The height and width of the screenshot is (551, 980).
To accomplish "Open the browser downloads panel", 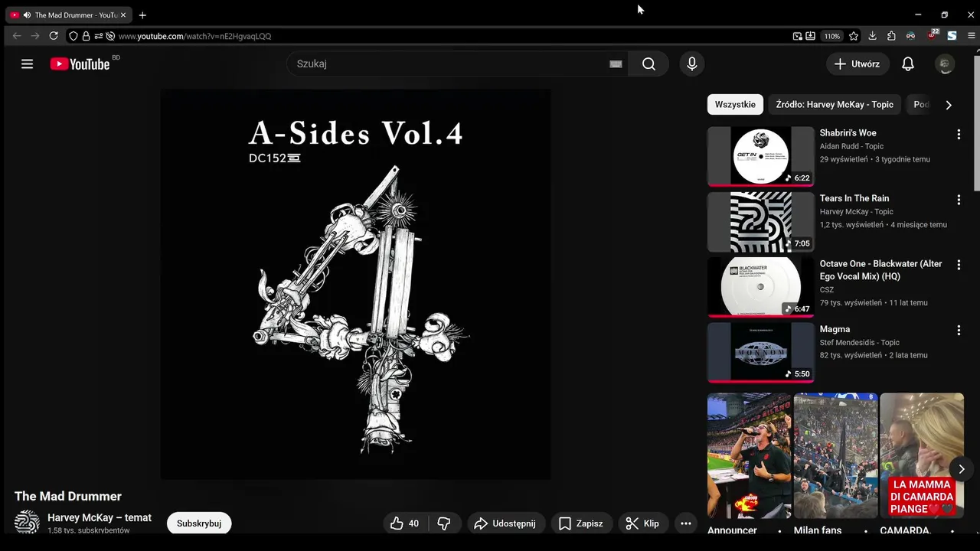I will point(873,36).
